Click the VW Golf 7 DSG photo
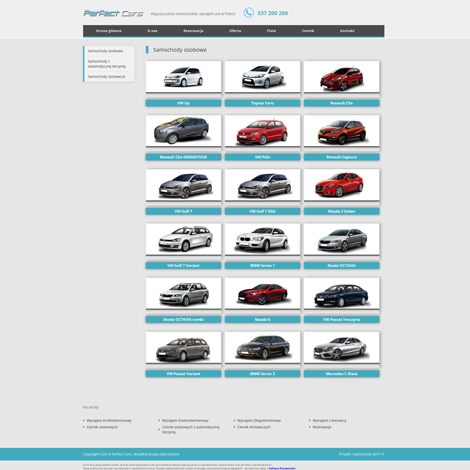 point(262,185)
